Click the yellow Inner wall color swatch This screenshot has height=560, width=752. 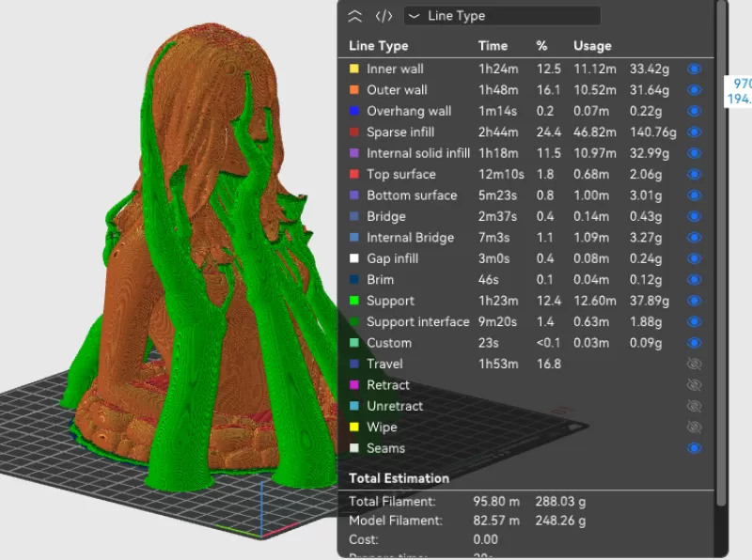354,69
